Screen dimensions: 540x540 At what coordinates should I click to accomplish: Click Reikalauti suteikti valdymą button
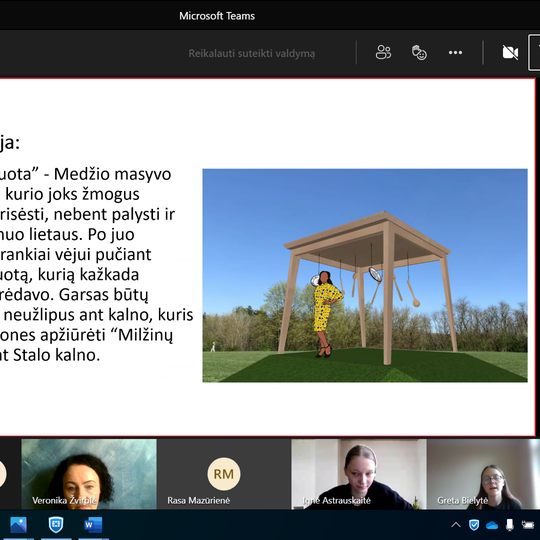tap(252, 53)
